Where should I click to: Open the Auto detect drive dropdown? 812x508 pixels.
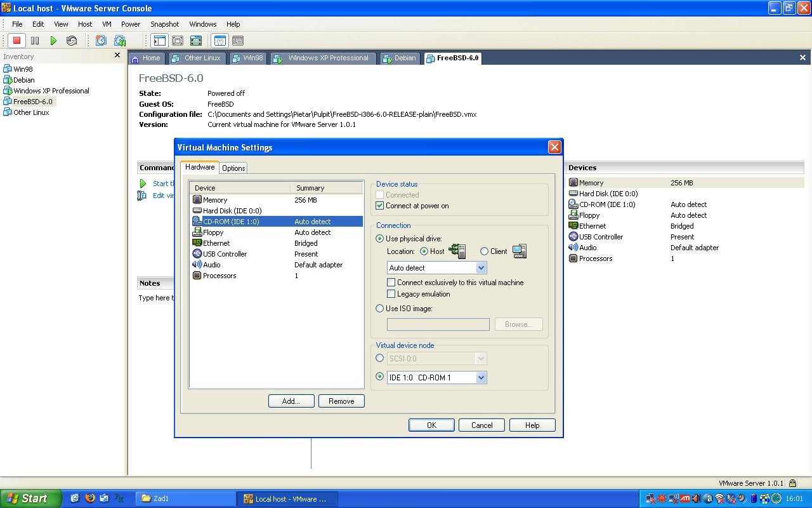click(481, 268)
